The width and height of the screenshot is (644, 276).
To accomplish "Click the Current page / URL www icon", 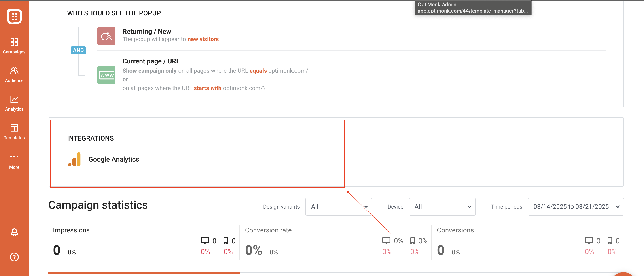I will [x=106, y=75].
